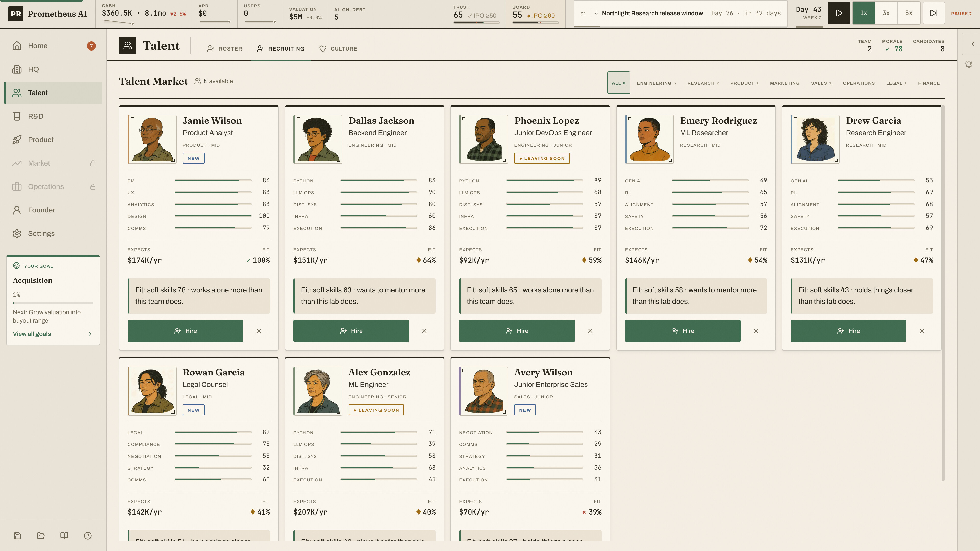Screen dimensions: 980x551
Task: Switch to the Culture tab
Action: (338, 49)
